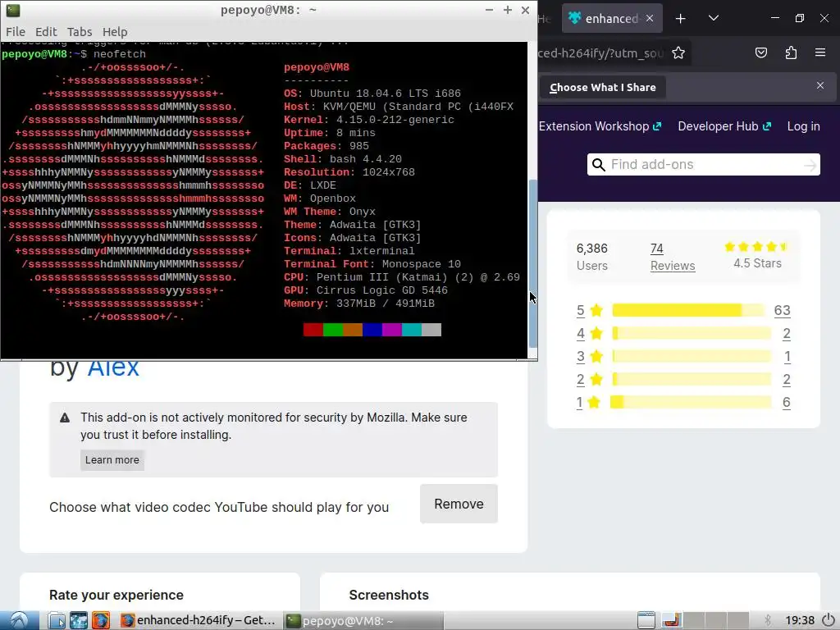Switch to enhanced-h264ify Firefox taskbar entry

pyautogui.click(x=198, y=620)
